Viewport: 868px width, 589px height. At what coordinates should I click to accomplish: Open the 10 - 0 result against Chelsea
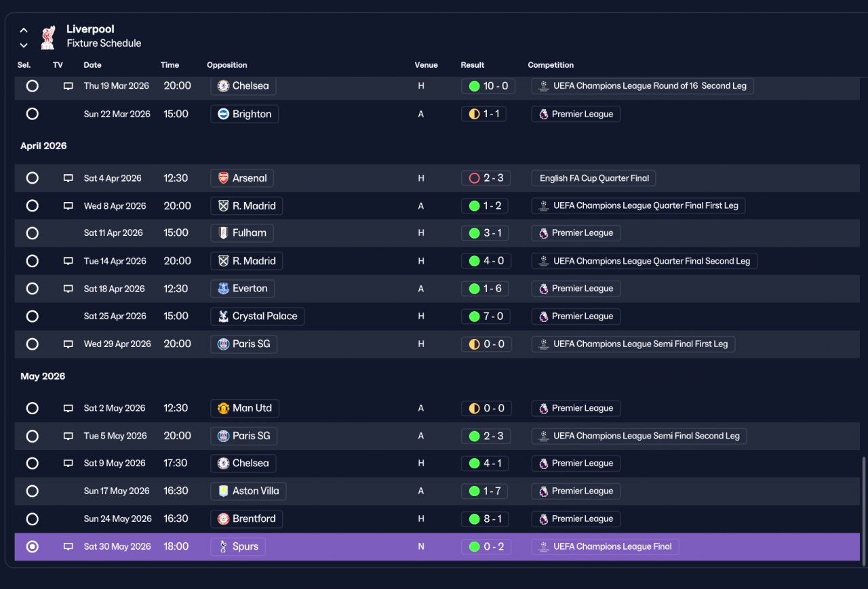coord(488,86)
